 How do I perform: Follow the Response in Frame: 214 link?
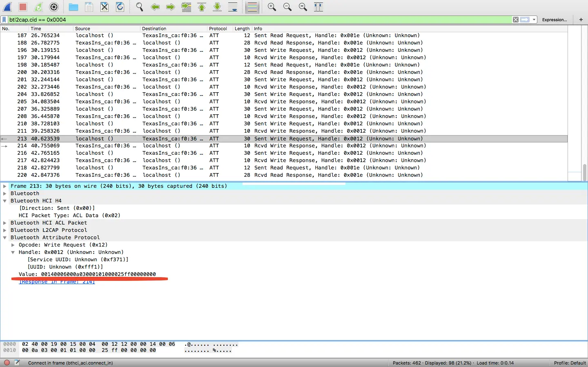point(57,281)
